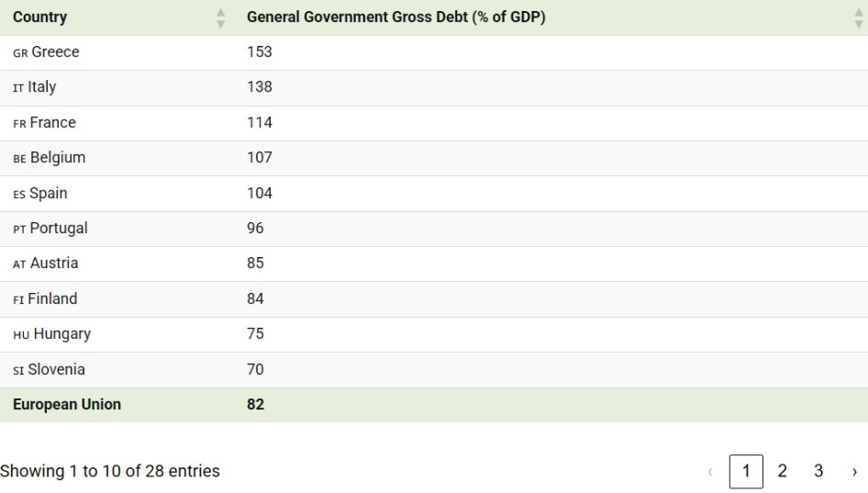Open page 3 of the table
The image size is (868, 493).
[818, 471]
